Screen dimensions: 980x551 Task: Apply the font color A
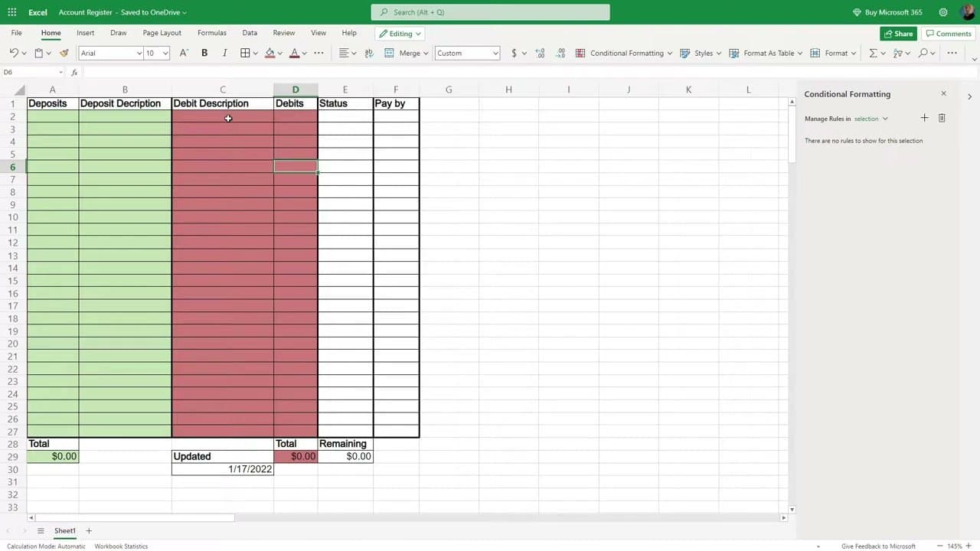click(294, 53)
